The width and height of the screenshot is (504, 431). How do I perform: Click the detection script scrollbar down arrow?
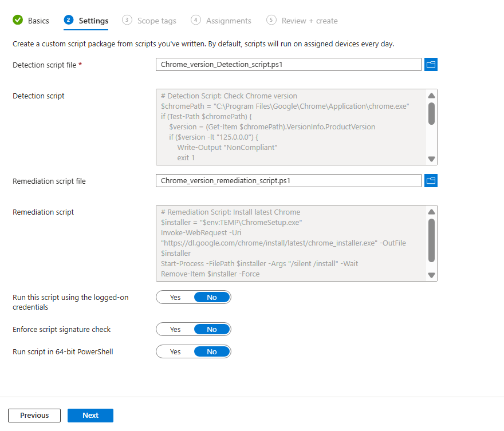point(432,159)
